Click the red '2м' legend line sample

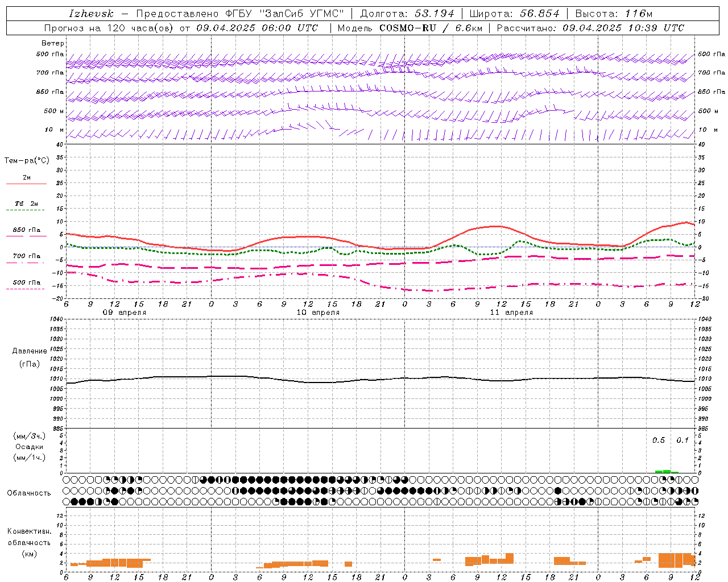26,184
